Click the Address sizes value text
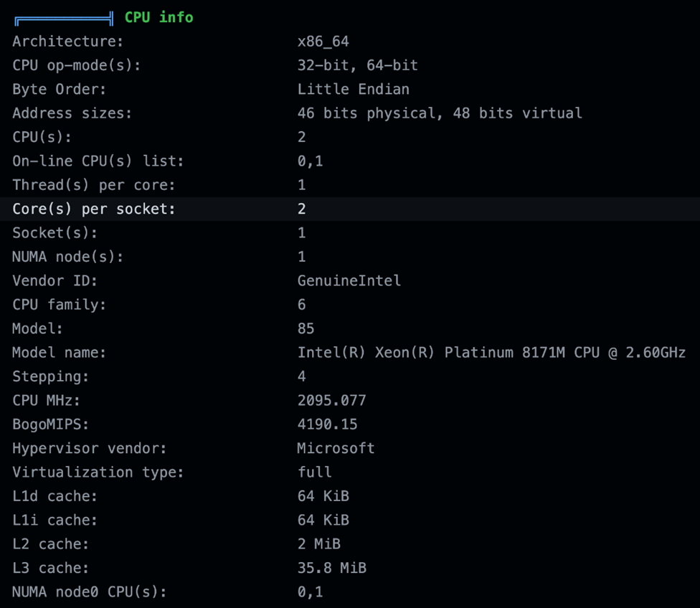The image size is (700, 608). tap(439, 113)
